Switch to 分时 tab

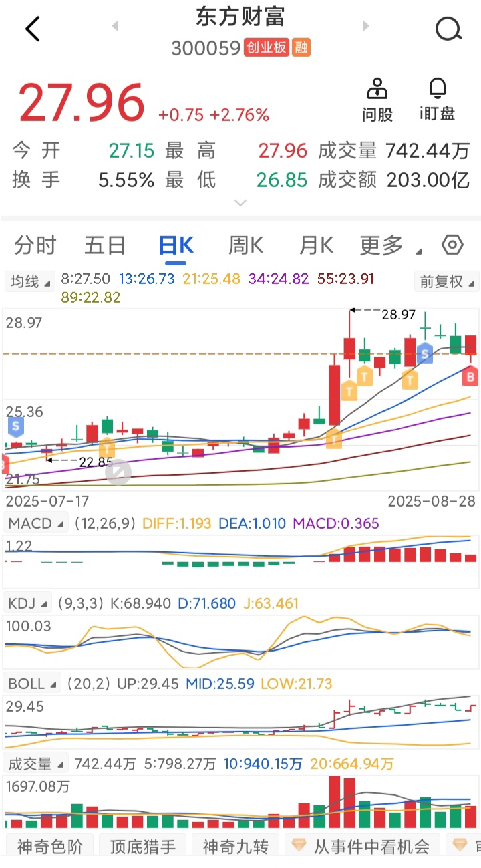tap(35, 246)
